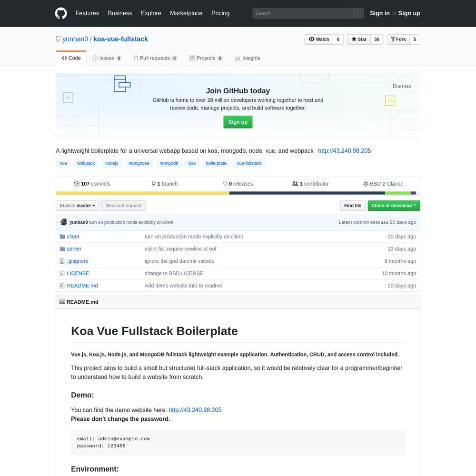Open Marketplace in the top navigation
The width and height of the screenshot is (476, 476).
coord(186,13)
